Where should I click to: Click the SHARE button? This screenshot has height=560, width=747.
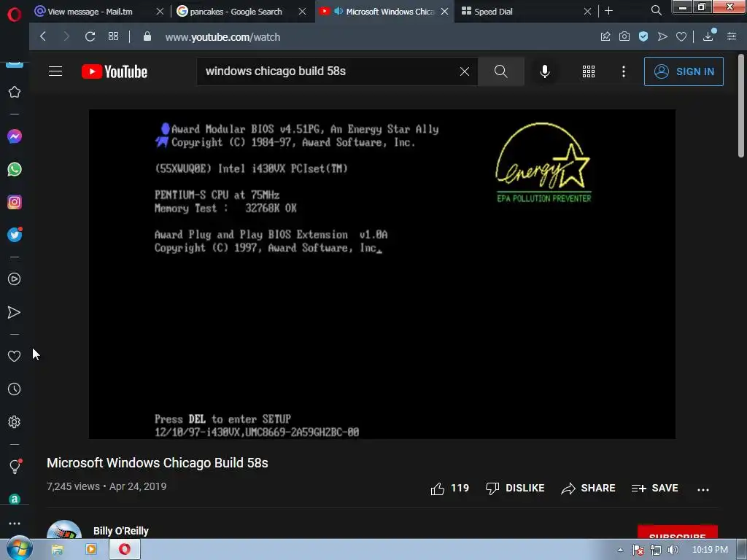click(588, 488)
